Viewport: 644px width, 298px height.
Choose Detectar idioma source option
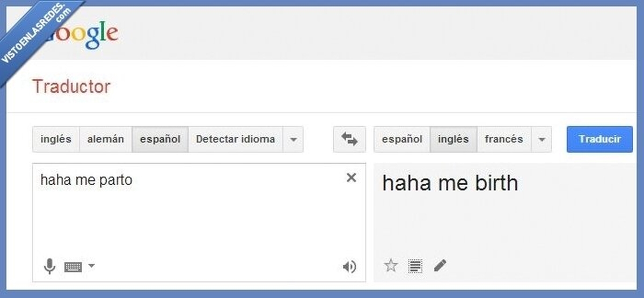[x=236, y=139]
